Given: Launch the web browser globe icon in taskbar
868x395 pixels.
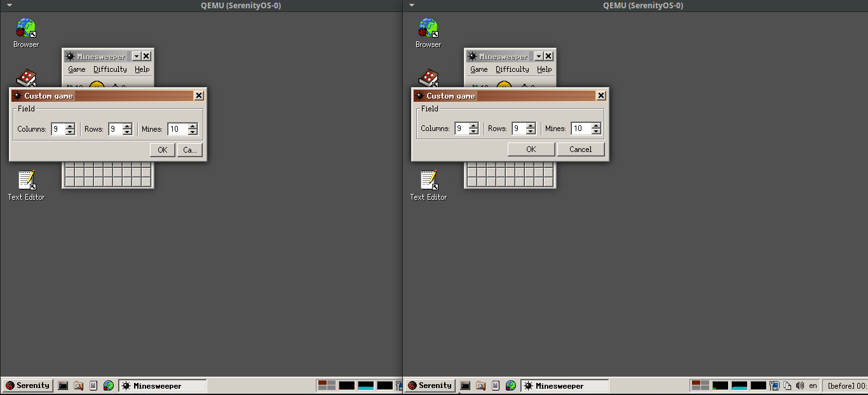Looking at the screenshot, I should click(510, 385).
